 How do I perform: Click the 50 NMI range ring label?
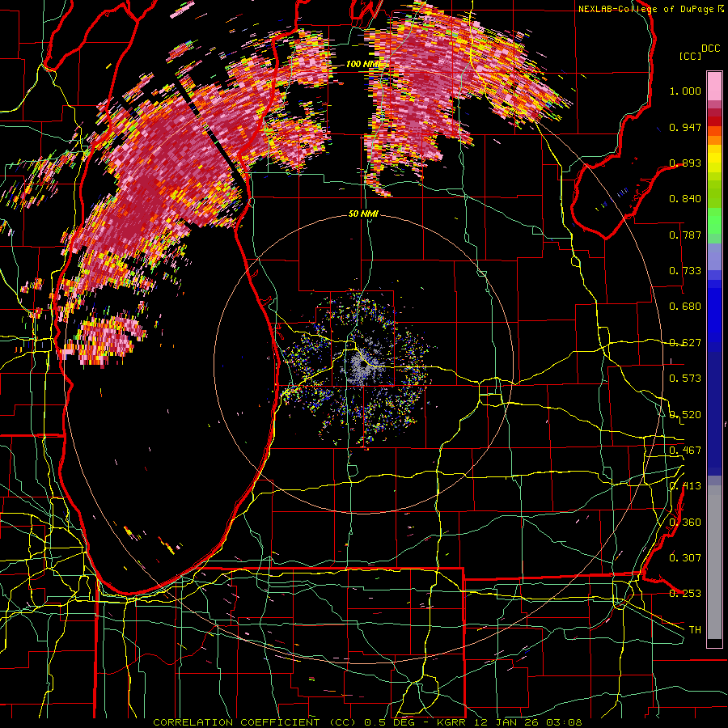click(x=363, y=214)
